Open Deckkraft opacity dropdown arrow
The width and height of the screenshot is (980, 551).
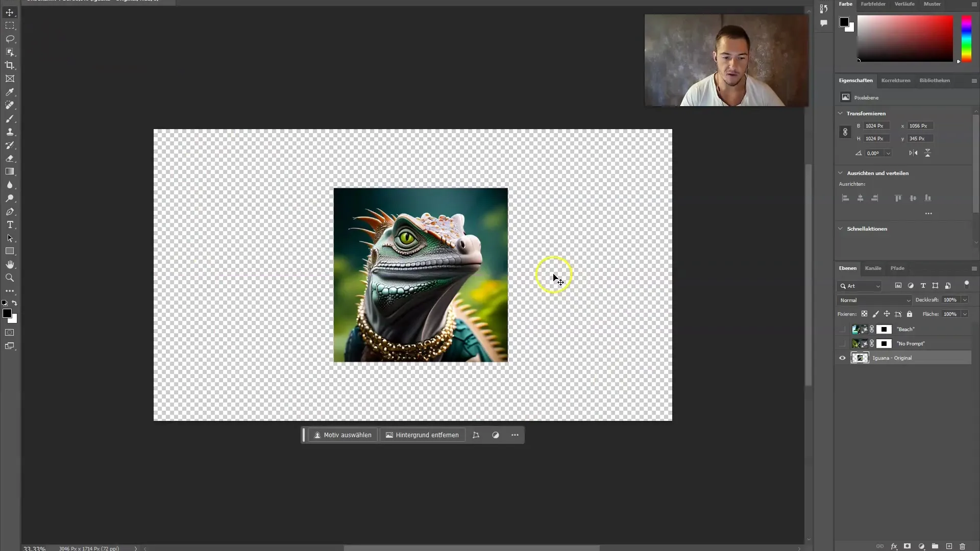965,300
